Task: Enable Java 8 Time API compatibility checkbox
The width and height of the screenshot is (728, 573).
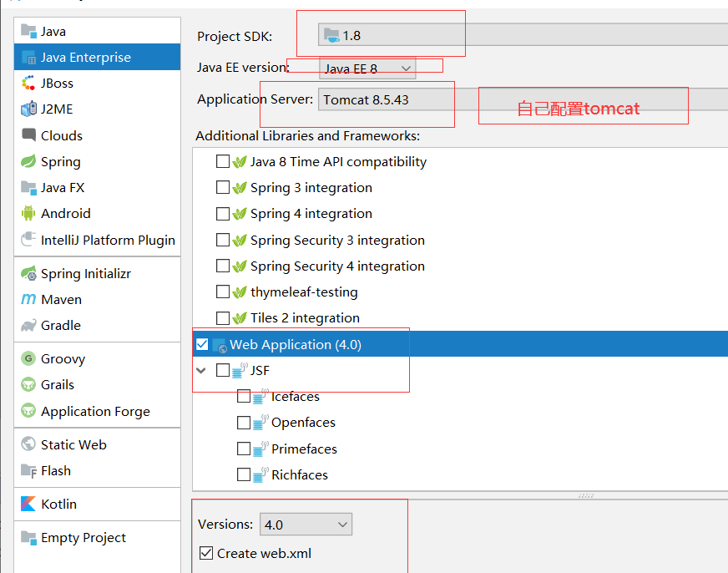Action: [223, 161]
